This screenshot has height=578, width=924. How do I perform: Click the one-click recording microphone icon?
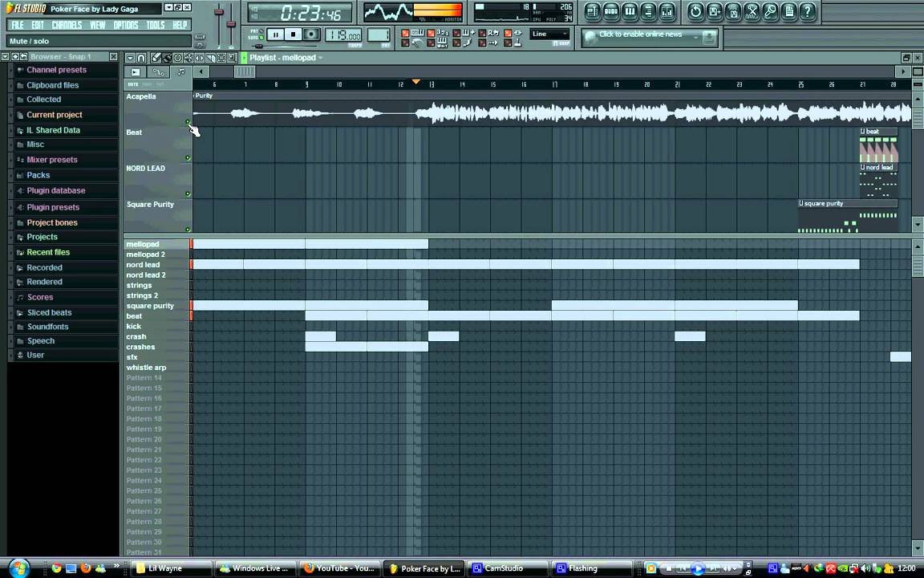[770, 11]
